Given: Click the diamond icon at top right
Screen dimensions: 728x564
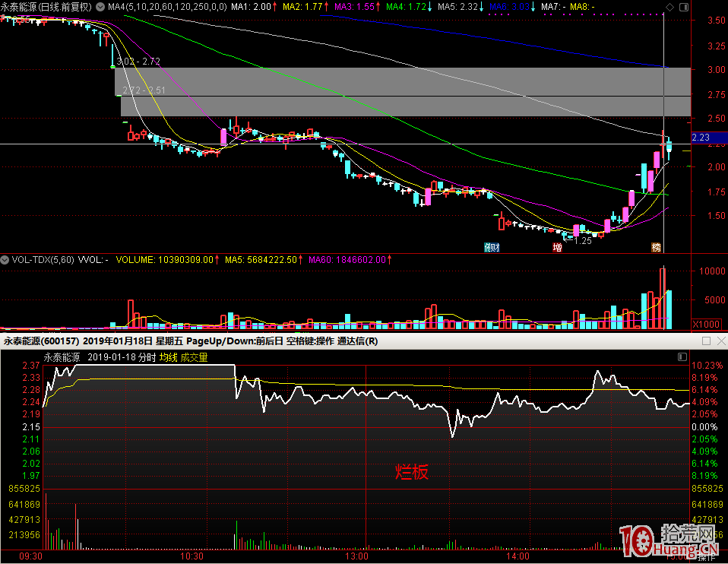Looking at the screenshot, I should pos(670,6).
